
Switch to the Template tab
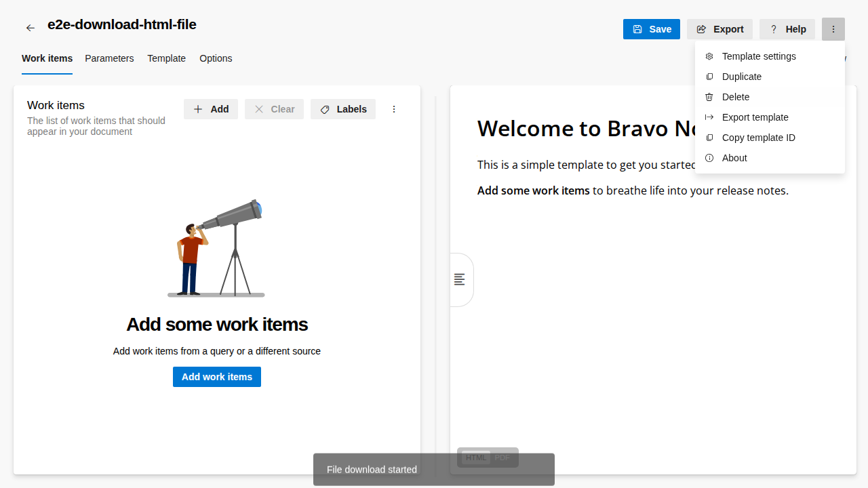coord(166,58)
